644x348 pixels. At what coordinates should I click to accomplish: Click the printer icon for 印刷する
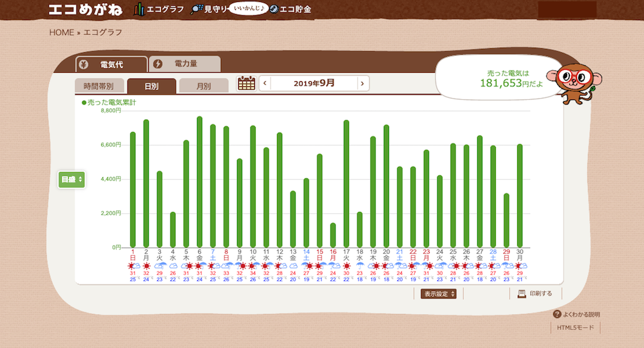(522, 294)
